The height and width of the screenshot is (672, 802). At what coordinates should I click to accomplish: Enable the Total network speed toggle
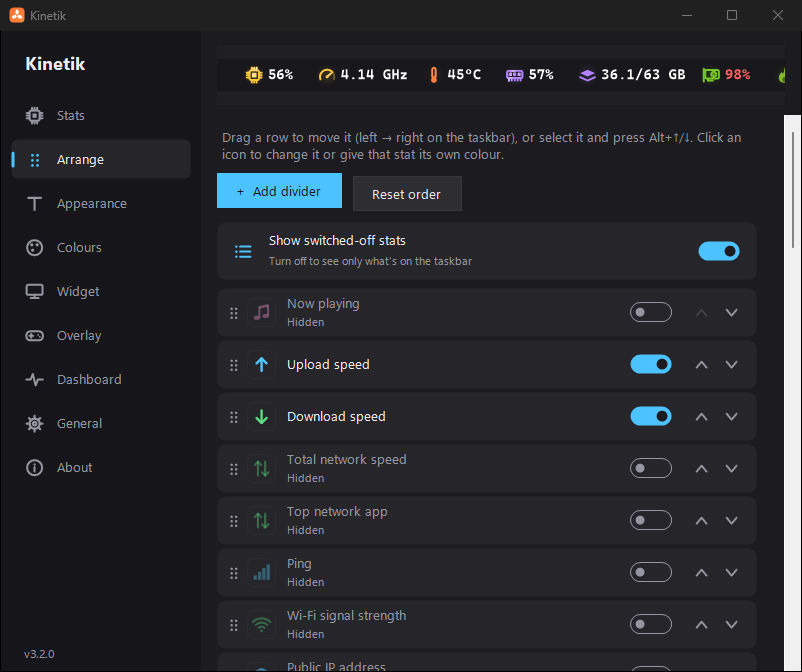click(x=651, y=468)
